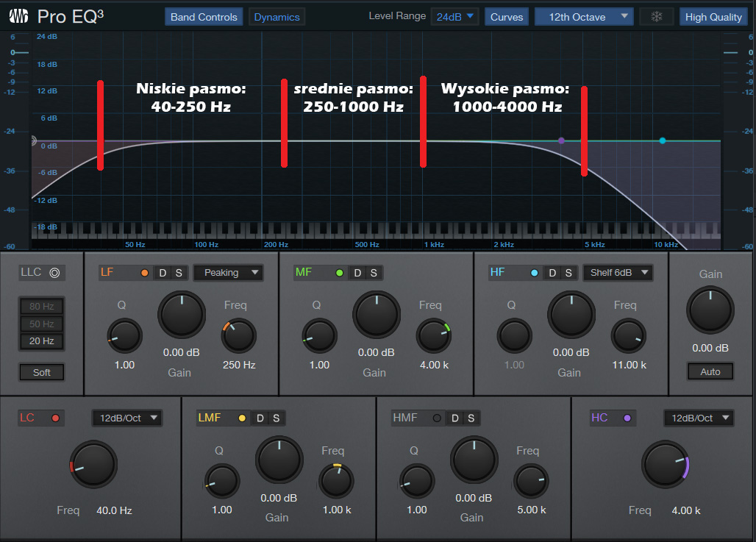756x542 pixels.
Task: Toggle solo S button on LF band
Action: 178,273
